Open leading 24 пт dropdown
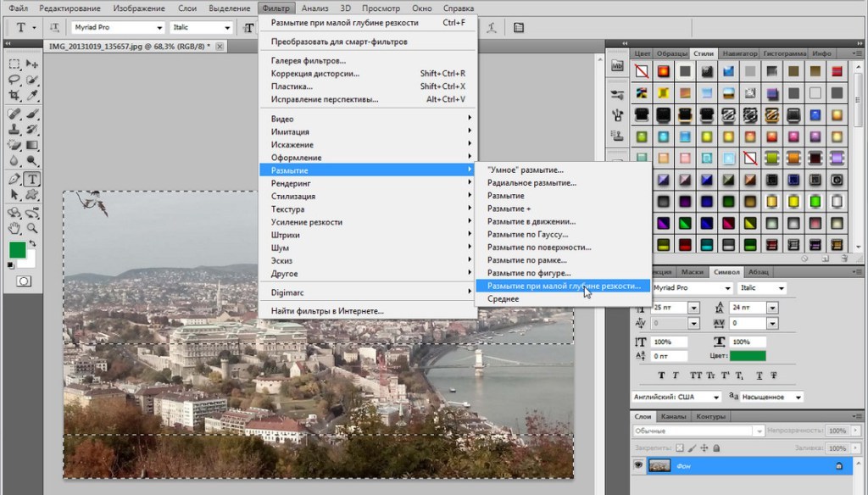This screenshot has height=495, width=868. [772, 308]
